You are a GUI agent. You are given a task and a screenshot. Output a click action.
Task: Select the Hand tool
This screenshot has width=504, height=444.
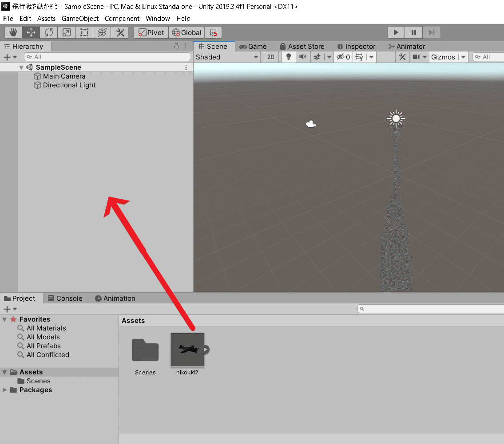[13, 32]
